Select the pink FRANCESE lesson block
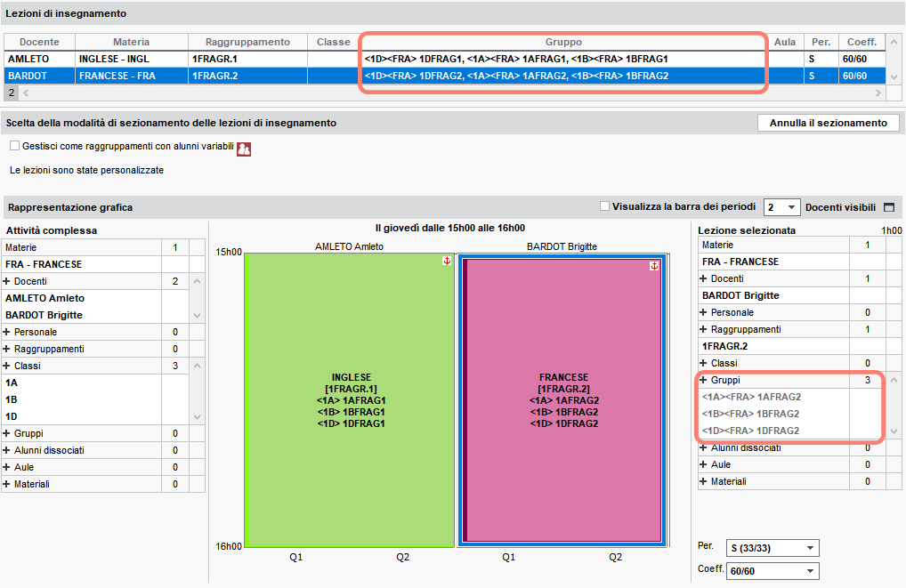The image size is (906, 588). click(x=563, y=400)
